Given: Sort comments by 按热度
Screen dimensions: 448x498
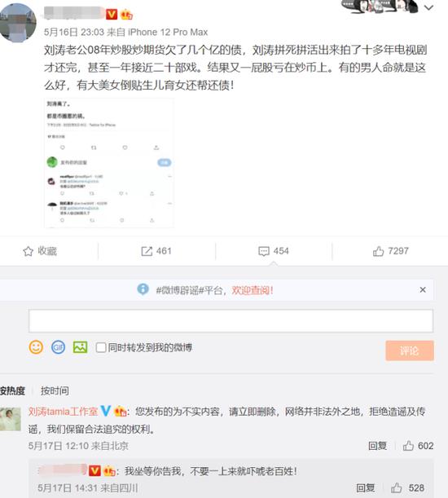Looking at the screenshot, I should pyautogui.click(x=12, y=390).
